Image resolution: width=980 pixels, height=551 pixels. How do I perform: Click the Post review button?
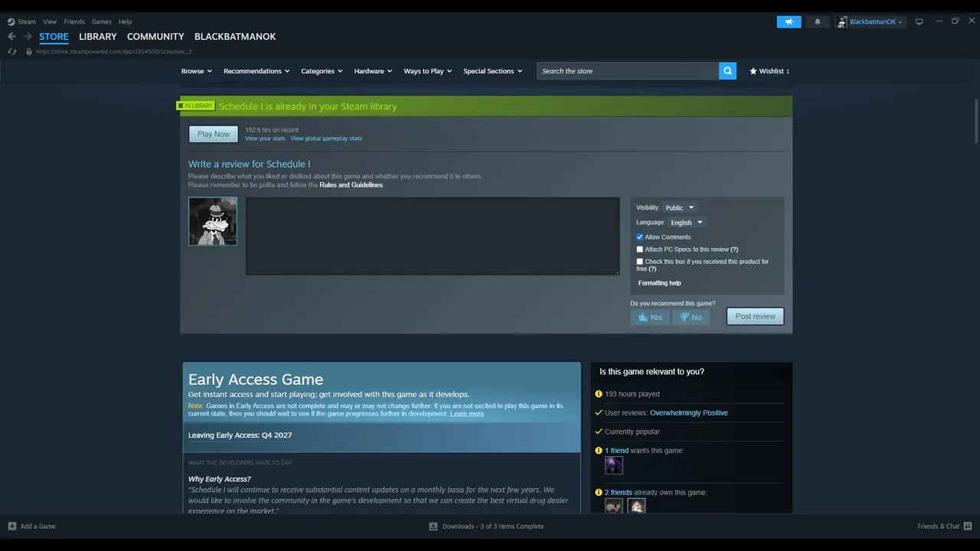[x=755, y=317]
